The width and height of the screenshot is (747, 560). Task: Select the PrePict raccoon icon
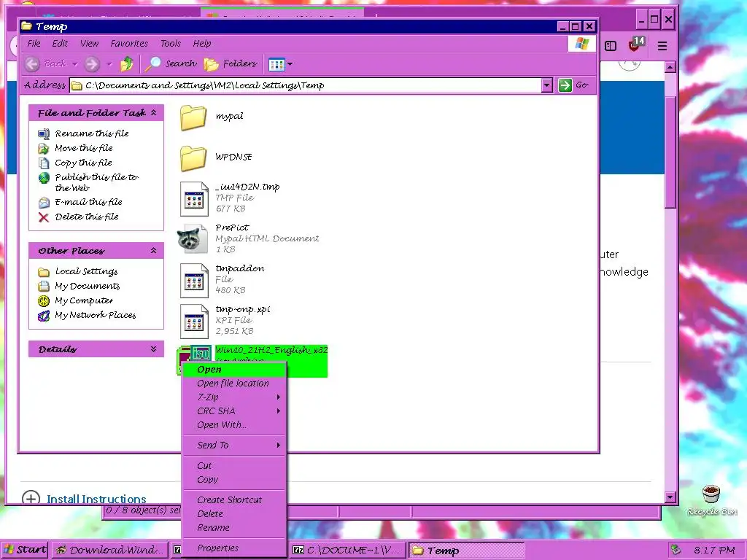tap(193, 239)
